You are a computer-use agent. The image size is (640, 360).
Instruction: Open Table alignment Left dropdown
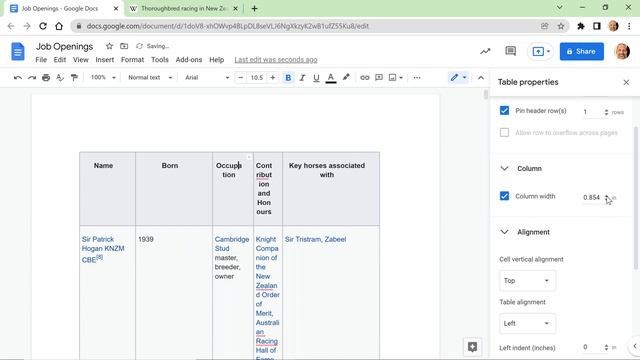point(527,324)
